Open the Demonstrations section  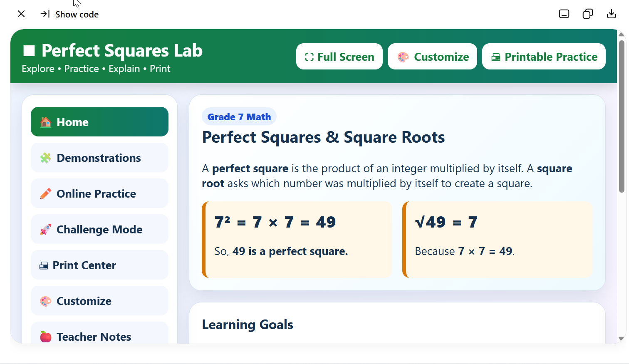tap(99, 158)
